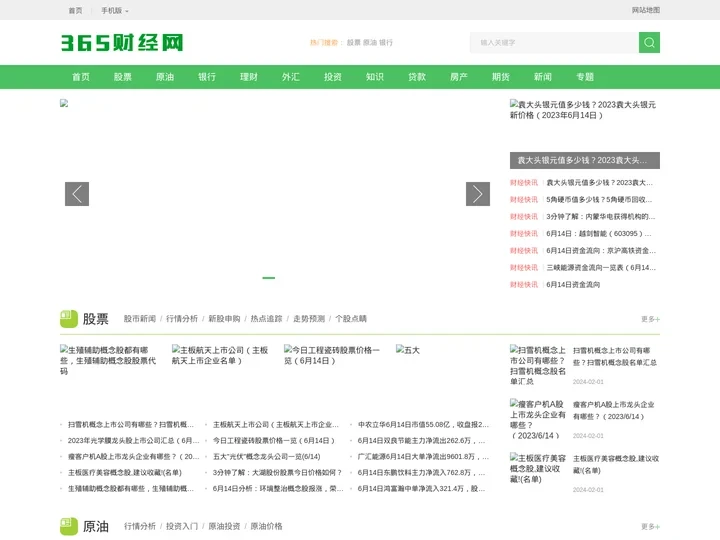
Task: Open news item 3分钟了解：内蒙华电
Action: click(601, 217)
